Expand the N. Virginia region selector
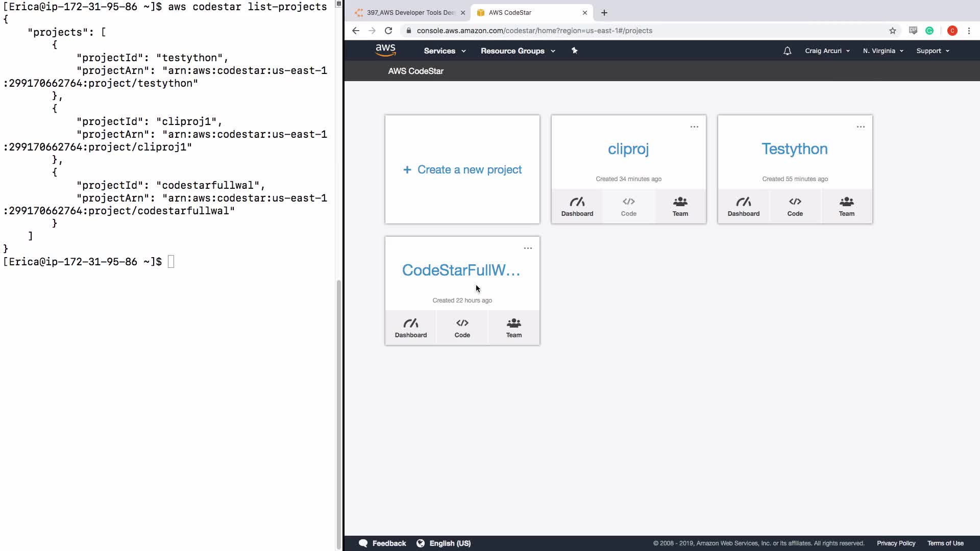The image size is (980, 551). 883,51
